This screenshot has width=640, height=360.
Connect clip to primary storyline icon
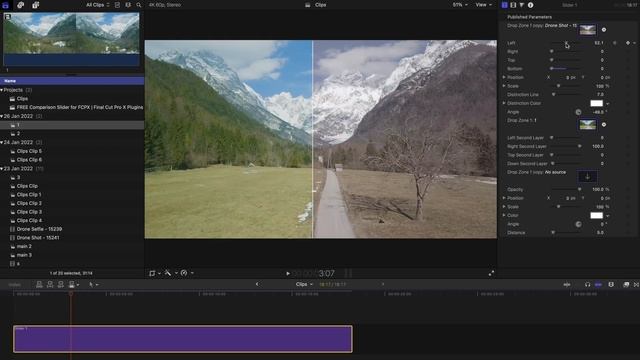(x=39, y=284)
